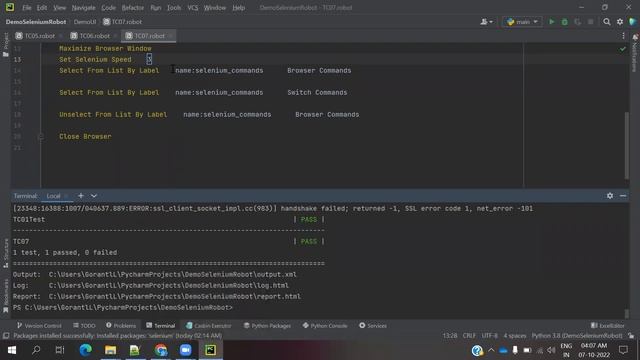Open the Windows Start menu
The width and height of the screenshot is (640, 360).
pos(12,350)
